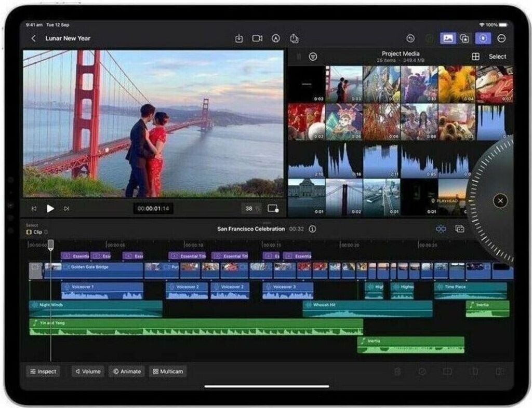This screenshot has height=408, width=532.
Task: Select the couple at bridge thumbnail
Action: click(x=344, y=84)
